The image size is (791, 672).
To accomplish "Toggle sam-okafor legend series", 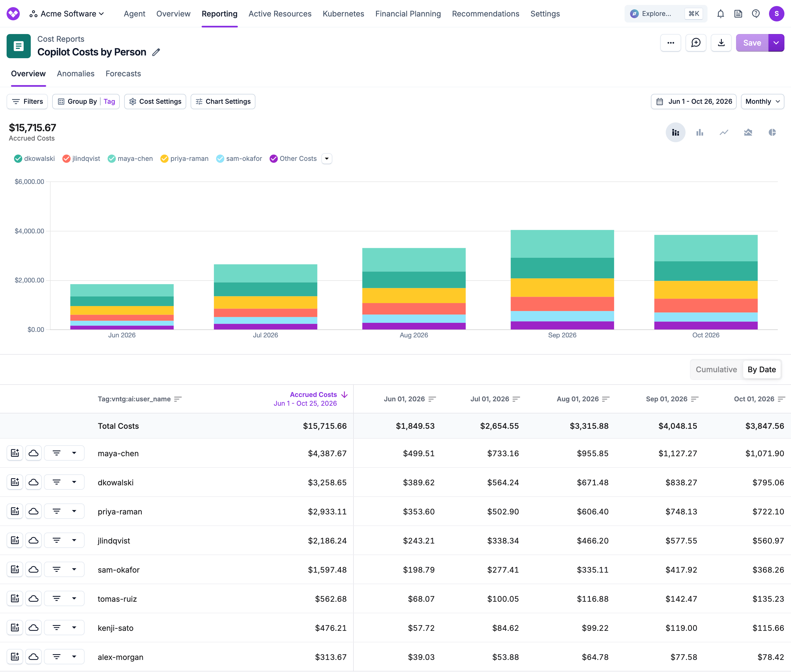I will [239, 158].
